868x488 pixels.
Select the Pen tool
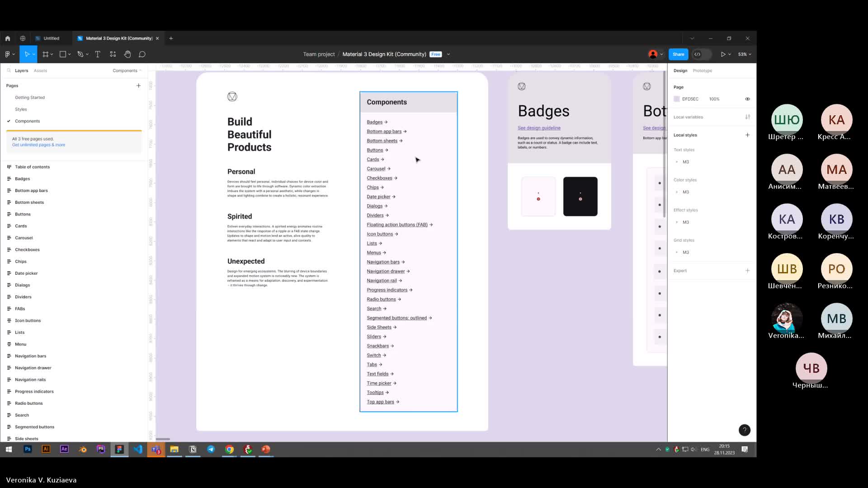coord(80,54)
